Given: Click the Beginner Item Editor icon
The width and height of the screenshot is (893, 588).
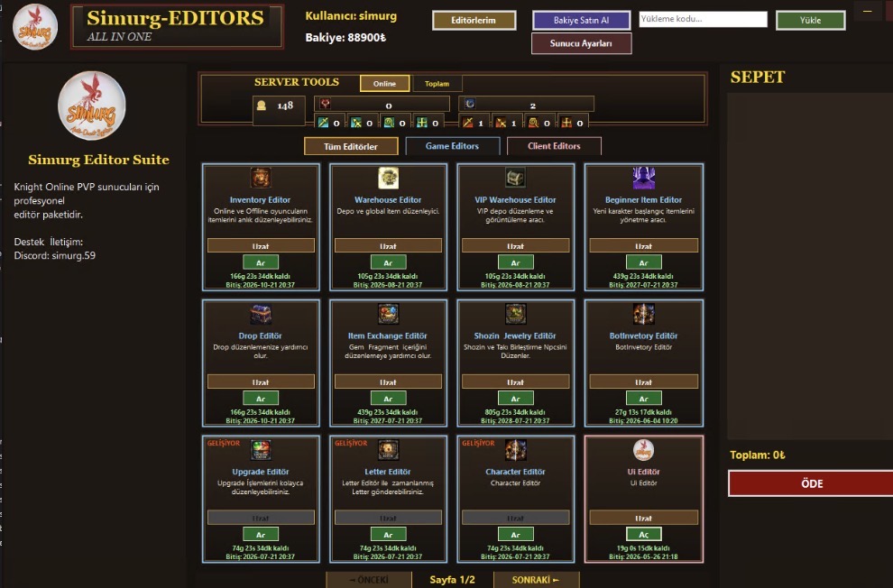Looking at the screenshot, I should pyautogui.click(x=643, y=179).
